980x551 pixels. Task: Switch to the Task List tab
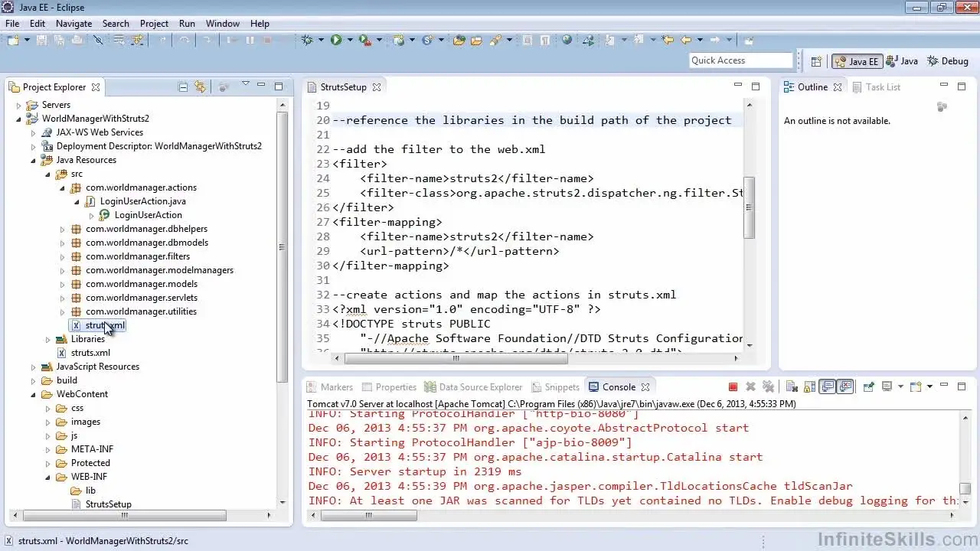876,87
